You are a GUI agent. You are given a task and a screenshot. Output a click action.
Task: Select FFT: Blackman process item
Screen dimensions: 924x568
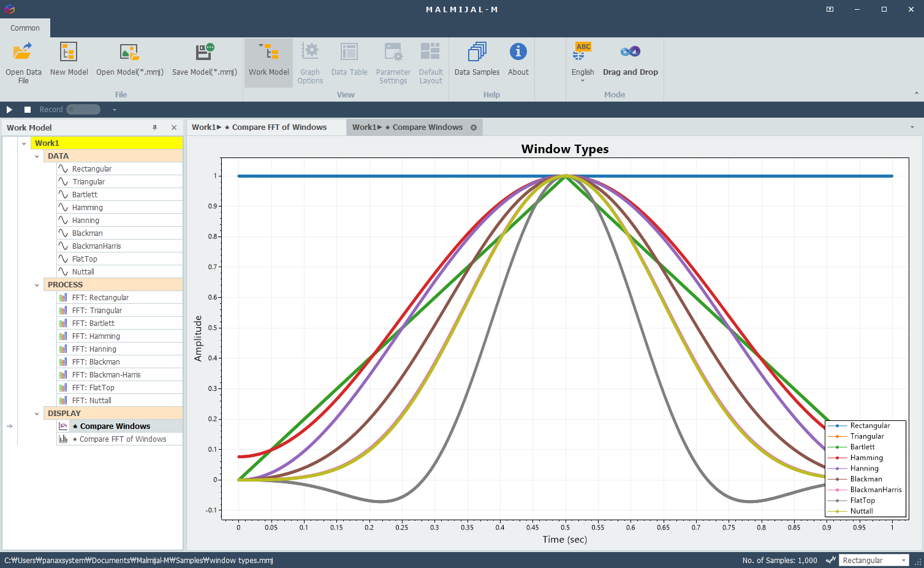[x=119, y=362]
